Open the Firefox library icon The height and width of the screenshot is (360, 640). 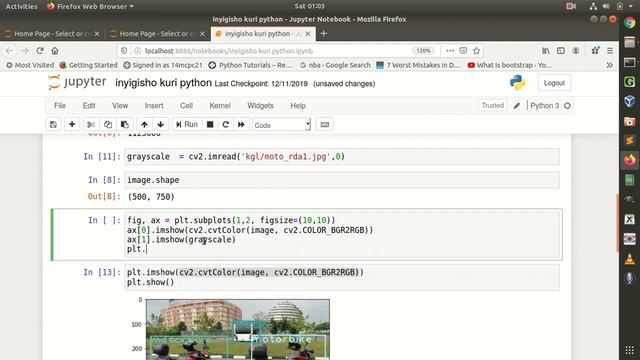click(x=546, y=51)
